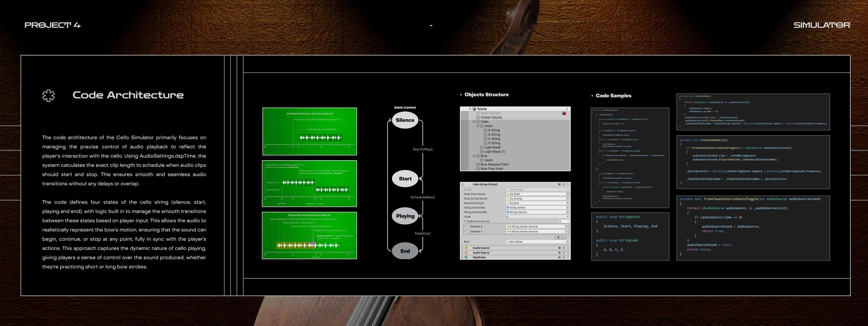Screen dimensions: 868x326
Task: Click the asterisk icon beside Code Architecture
Action: 49,96
